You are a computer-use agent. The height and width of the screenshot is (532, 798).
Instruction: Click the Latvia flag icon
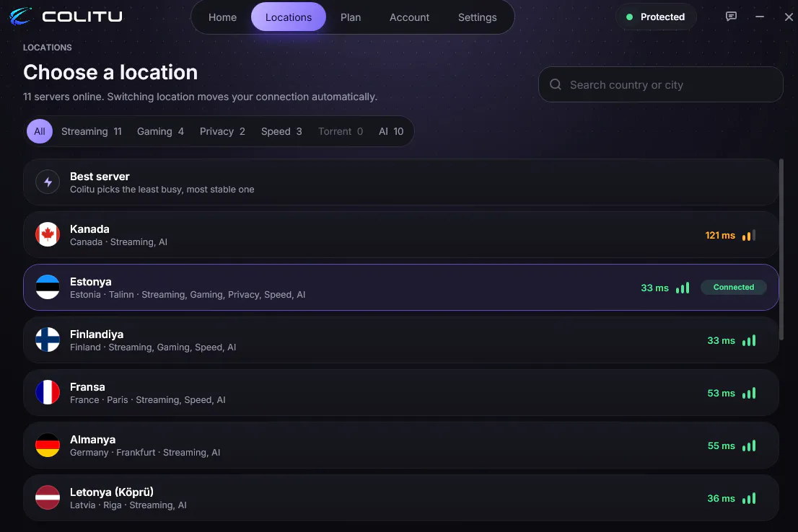(48, 498)
